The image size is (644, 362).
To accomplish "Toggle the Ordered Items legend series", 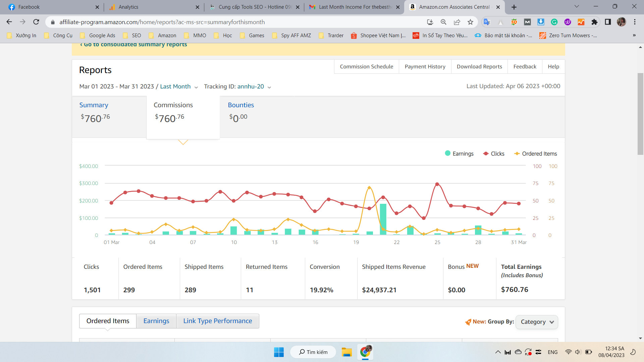I will coord(536,154).
